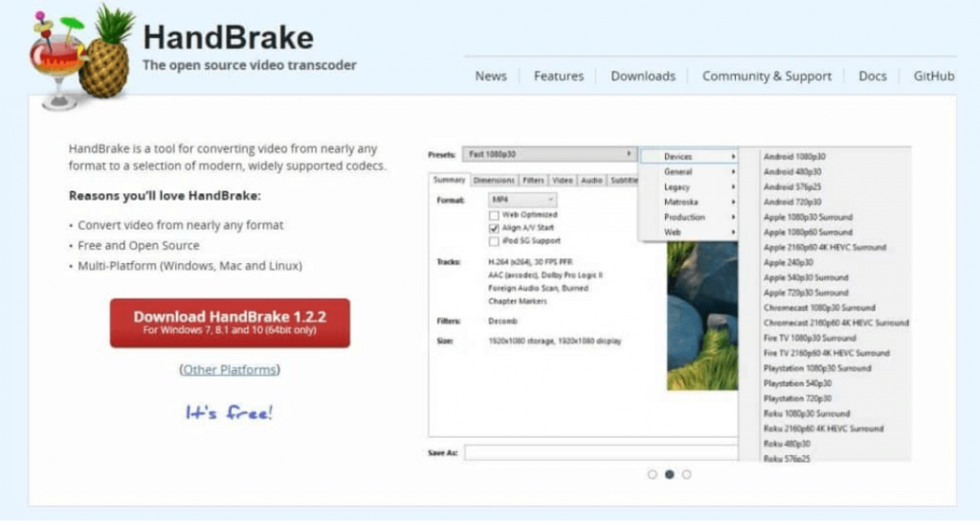Choose Roku 480p30 preset
The width and height of the screenshot is (980, 525).
click(787, 444)
